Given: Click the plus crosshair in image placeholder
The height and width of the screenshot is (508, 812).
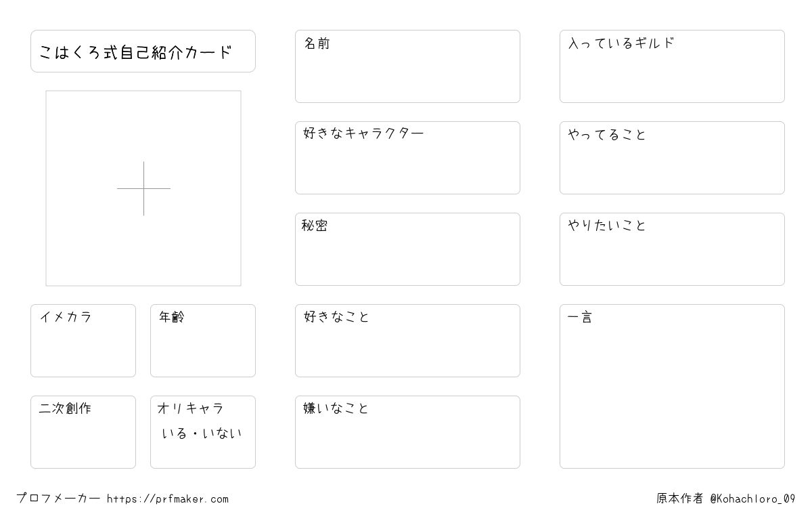Looking at the screenshot, I should click(x=143, y=188).
